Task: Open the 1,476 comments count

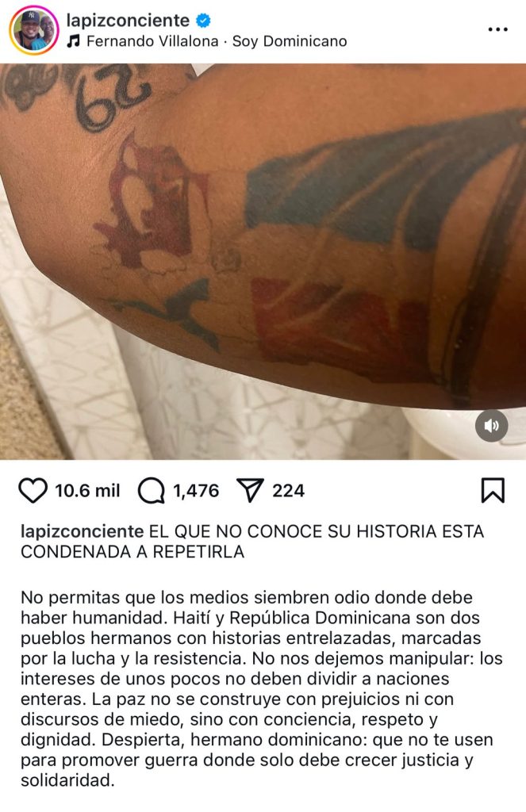Action: pos(196,490)
